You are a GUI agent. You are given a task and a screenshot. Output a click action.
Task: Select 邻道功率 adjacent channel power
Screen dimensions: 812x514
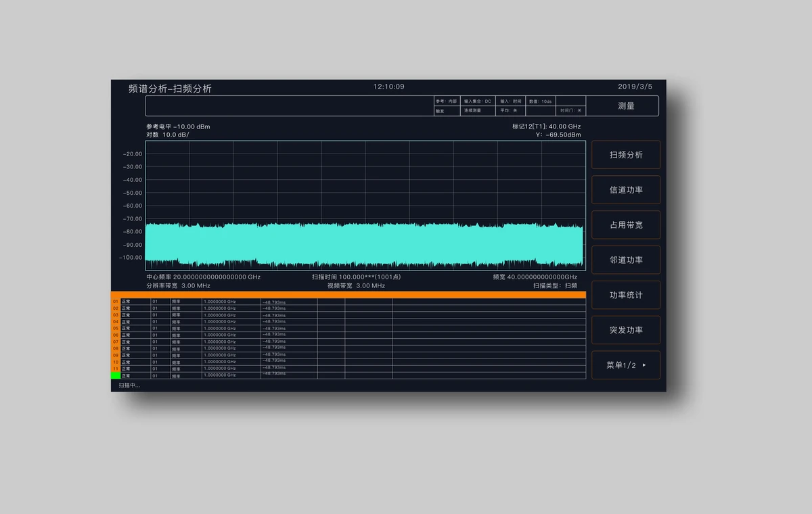click(626, 260)
